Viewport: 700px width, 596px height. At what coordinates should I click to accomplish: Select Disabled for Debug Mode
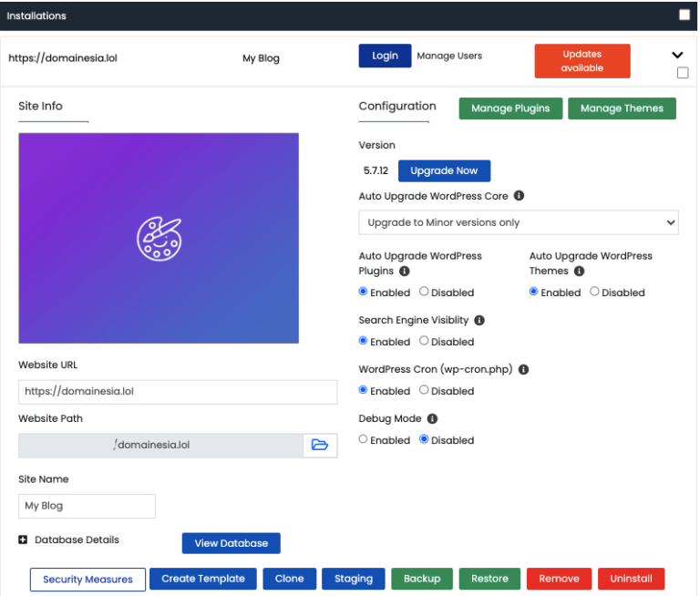tap(424, 439)
